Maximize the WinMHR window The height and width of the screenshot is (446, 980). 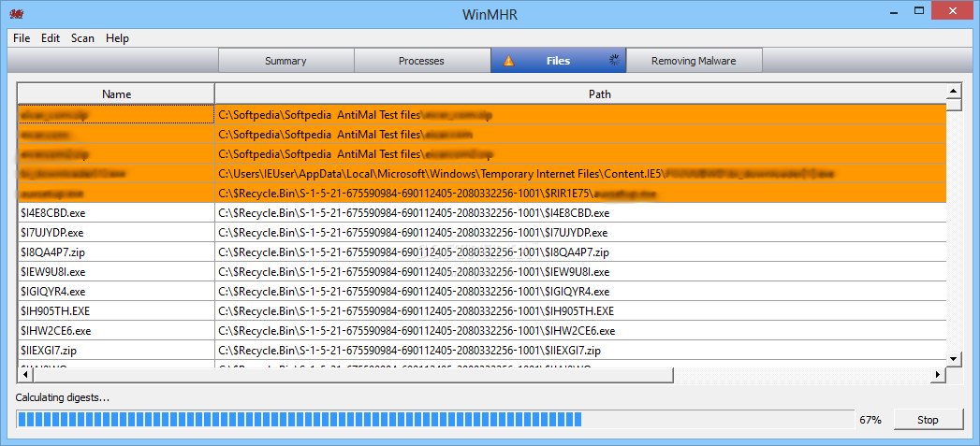pos(919,10)
